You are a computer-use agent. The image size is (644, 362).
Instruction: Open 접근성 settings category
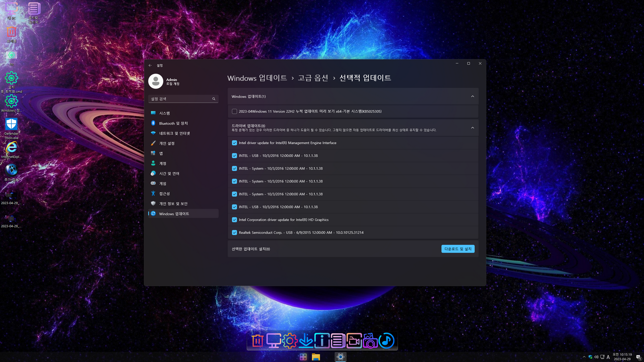[x=183, y=193]
